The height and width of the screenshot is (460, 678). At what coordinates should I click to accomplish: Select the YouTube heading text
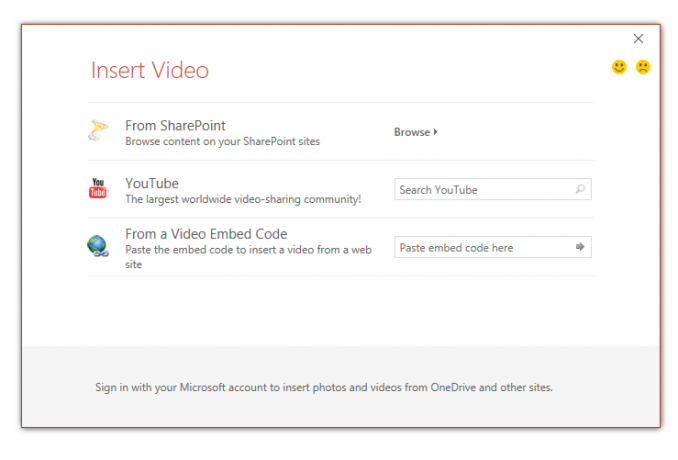point(152,183)
